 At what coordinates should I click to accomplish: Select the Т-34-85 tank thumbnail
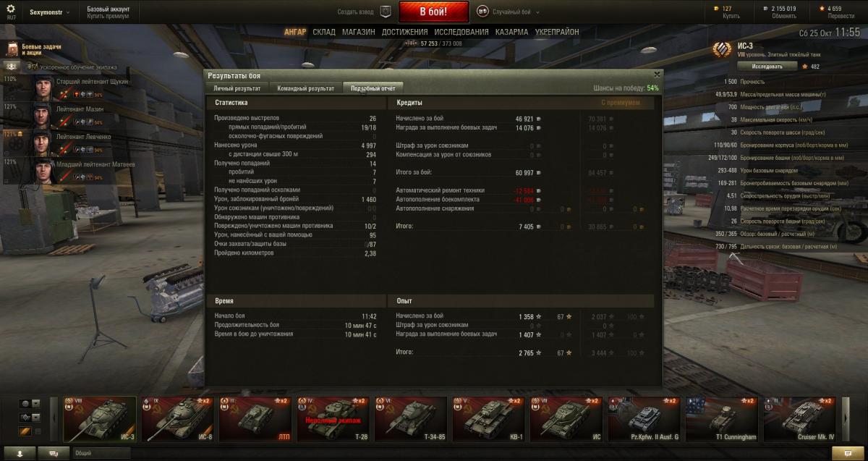pyautogui.click(x=411, y=419)
